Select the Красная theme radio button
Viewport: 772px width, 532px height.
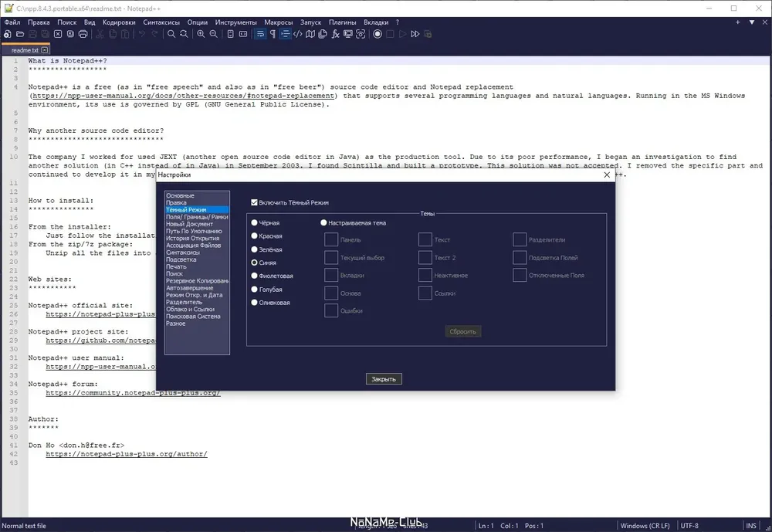point(254,236)
